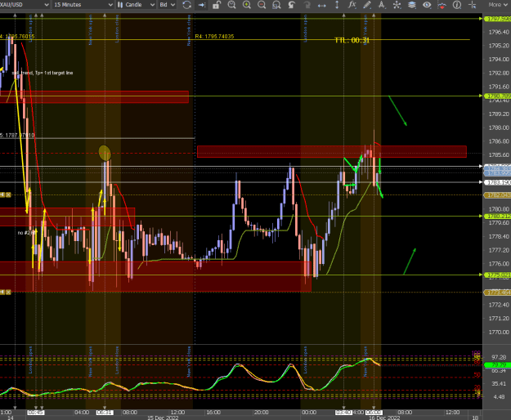Open the stacked layers icon
Screen dimensions: 511x420
pos(412,5)
